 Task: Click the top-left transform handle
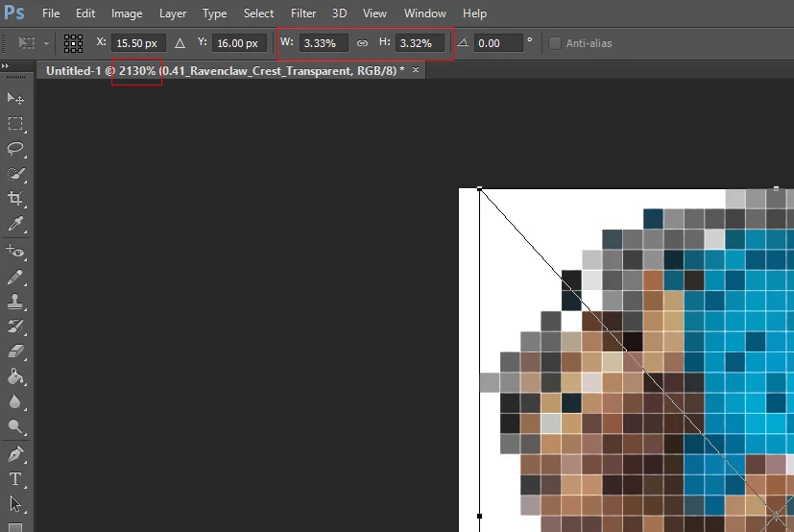tap(479, 189)
